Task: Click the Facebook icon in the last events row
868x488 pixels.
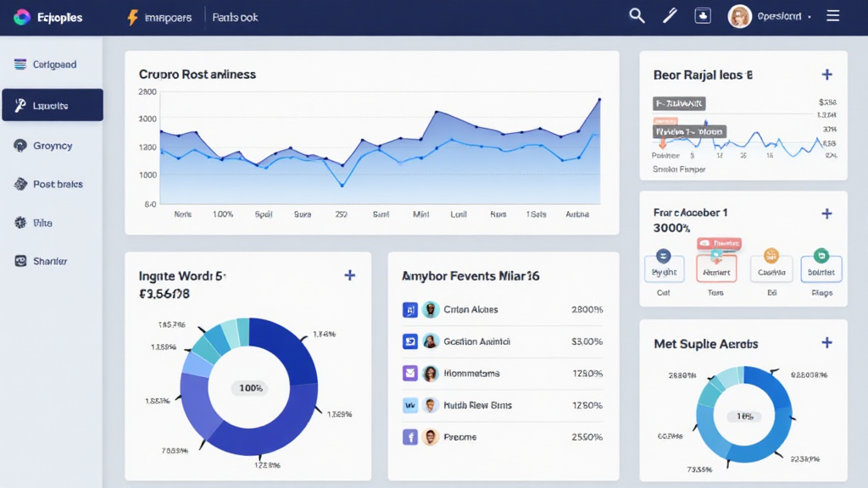Action: [x=410, y=437]
